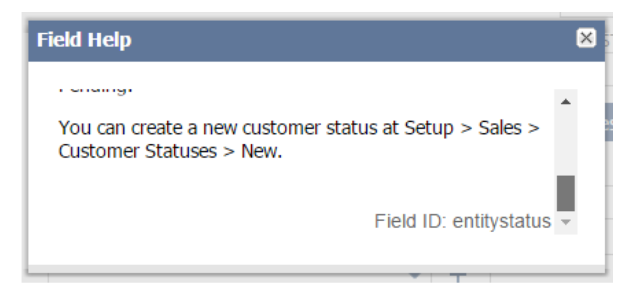
Task: Close the Field Help popup
Action: 586,38
